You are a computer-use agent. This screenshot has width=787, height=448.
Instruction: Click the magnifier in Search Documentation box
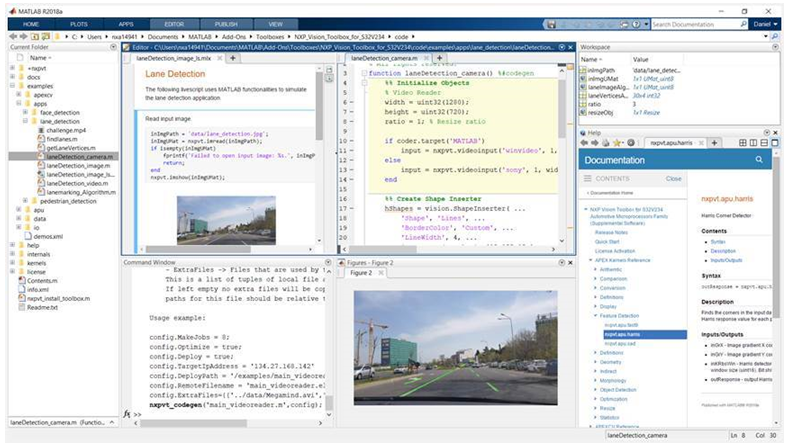click(x=743, y=24)
